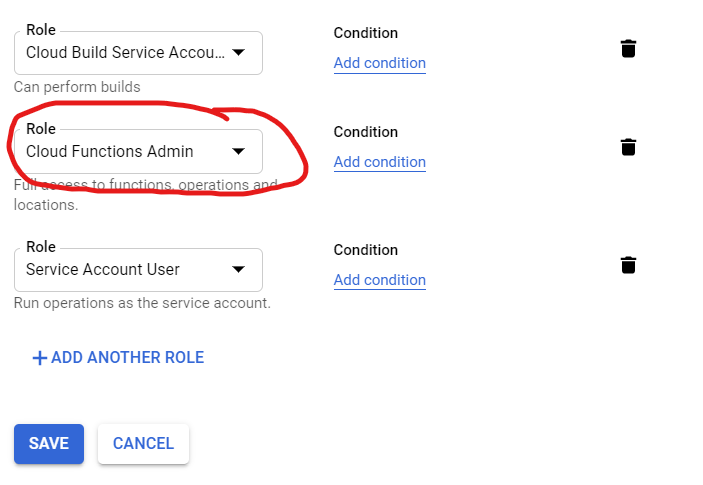
Task: Save the role changes
Action: click(49, 444)
